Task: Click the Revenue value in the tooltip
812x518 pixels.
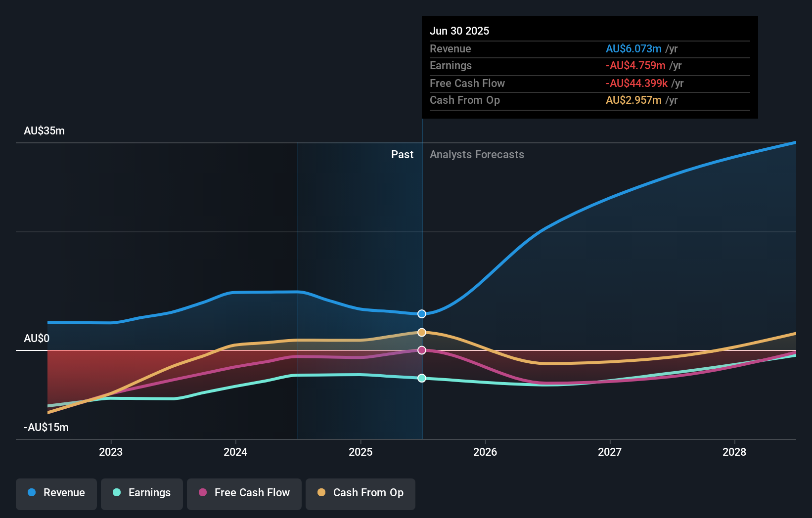Action: [x=634, y=49]
